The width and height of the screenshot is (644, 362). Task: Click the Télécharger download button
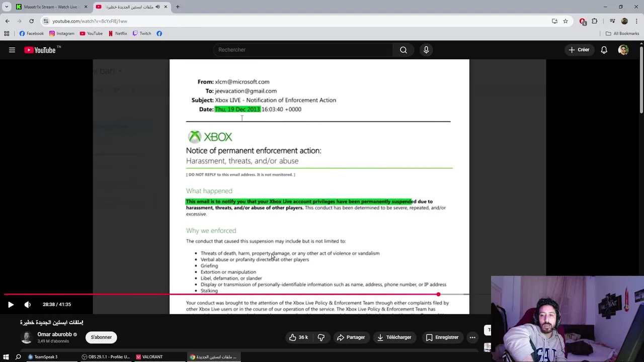pyautogui.click(x=394, y=337)
